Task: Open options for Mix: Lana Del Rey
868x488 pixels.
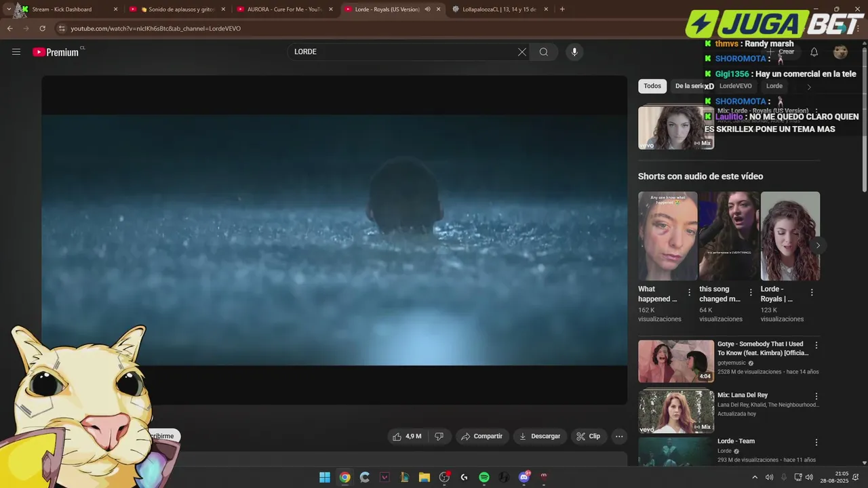Action: click(x=816, y=396)
